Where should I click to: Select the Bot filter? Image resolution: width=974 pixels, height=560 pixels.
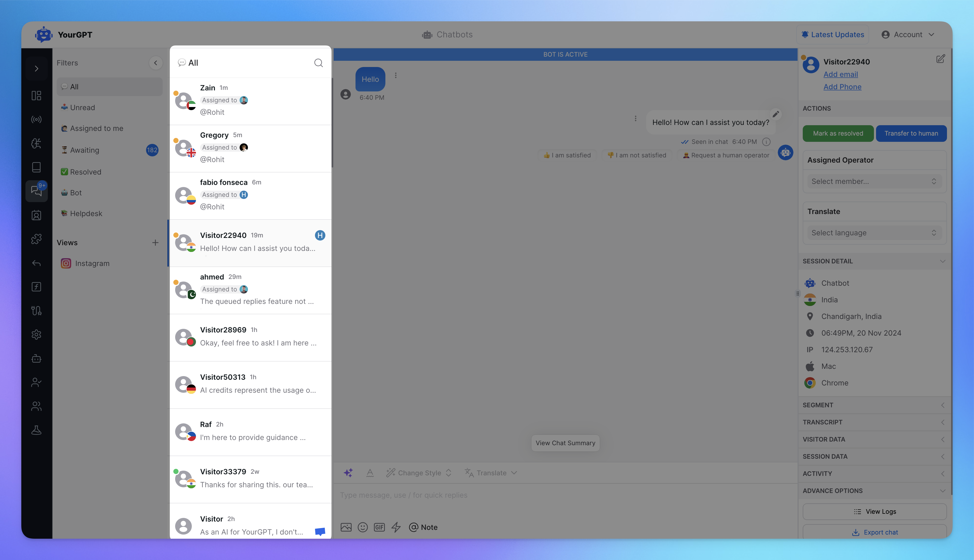pyautogui.click(x=109, y=193)
